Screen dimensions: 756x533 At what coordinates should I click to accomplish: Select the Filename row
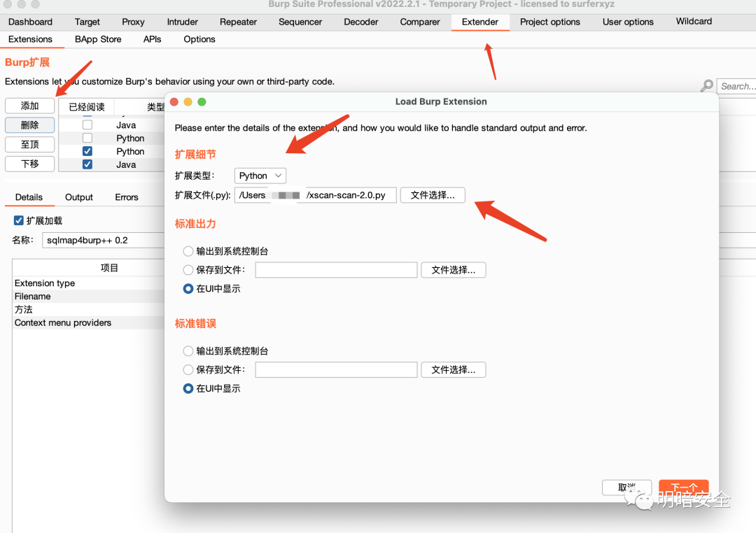pyautogui.click(x=89, y=297)
